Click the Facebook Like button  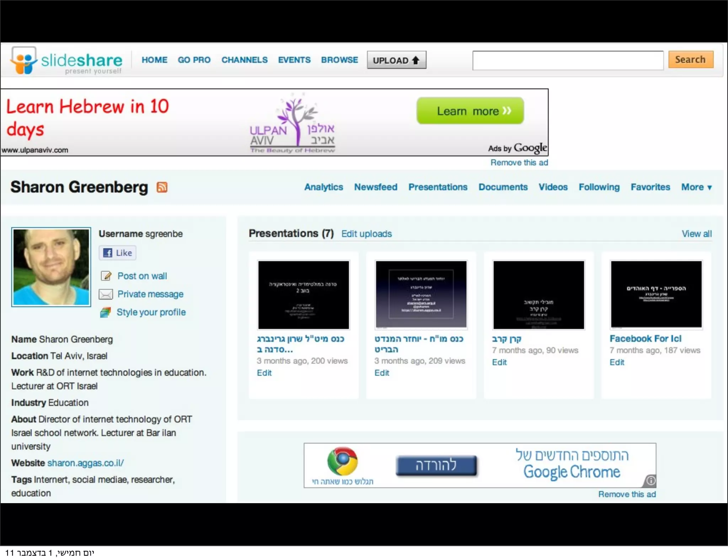tap(117, 253)
